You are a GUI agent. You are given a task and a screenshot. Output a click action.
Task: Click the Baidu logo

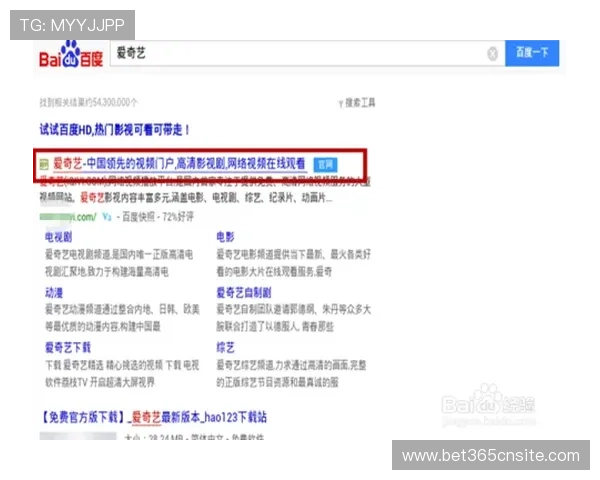(x=71, y=55)
